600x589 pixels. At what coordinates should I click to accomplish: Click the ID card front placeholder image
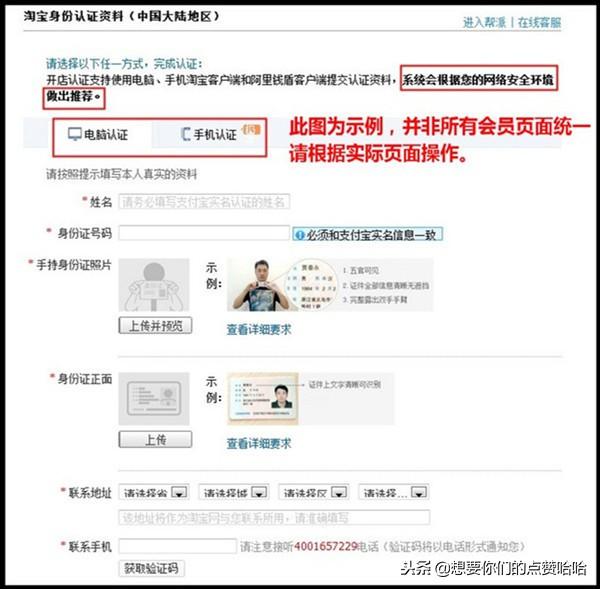point(154,398)
